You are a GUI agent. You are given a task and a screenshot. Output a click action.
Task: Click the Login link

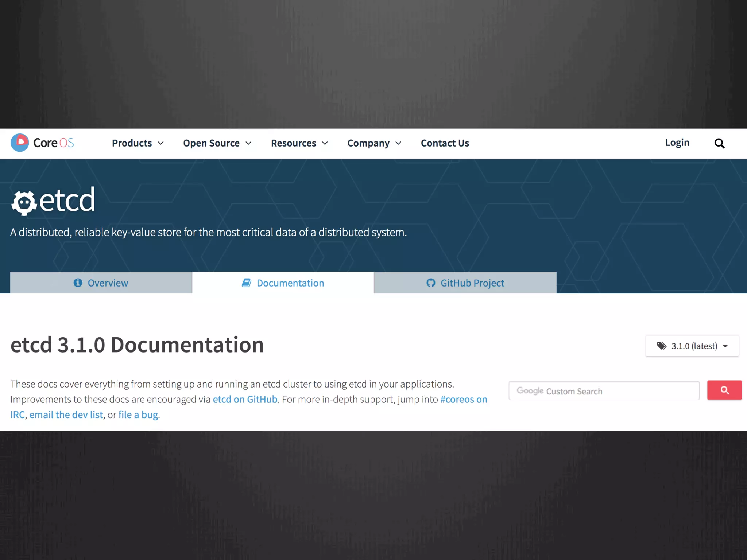click(677, 142)
